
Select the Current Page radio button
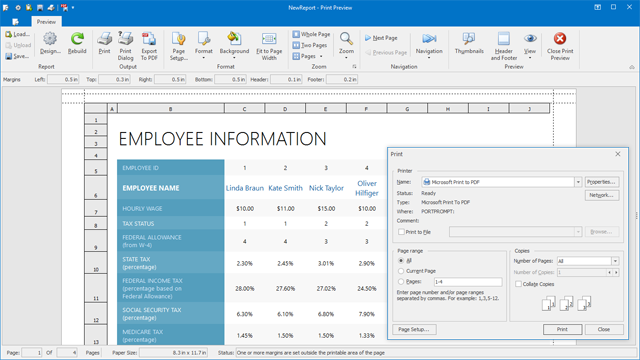401,271
